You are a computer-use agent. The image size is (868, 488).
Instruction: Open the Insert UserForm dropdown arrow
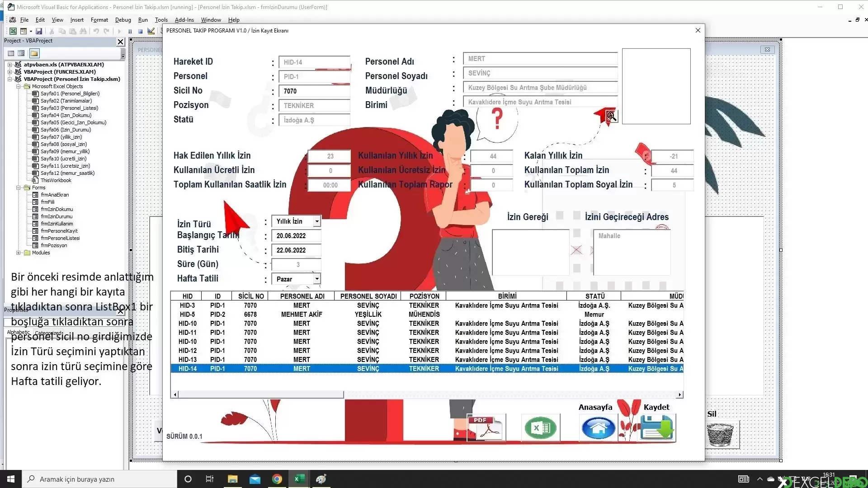[31, 31]
